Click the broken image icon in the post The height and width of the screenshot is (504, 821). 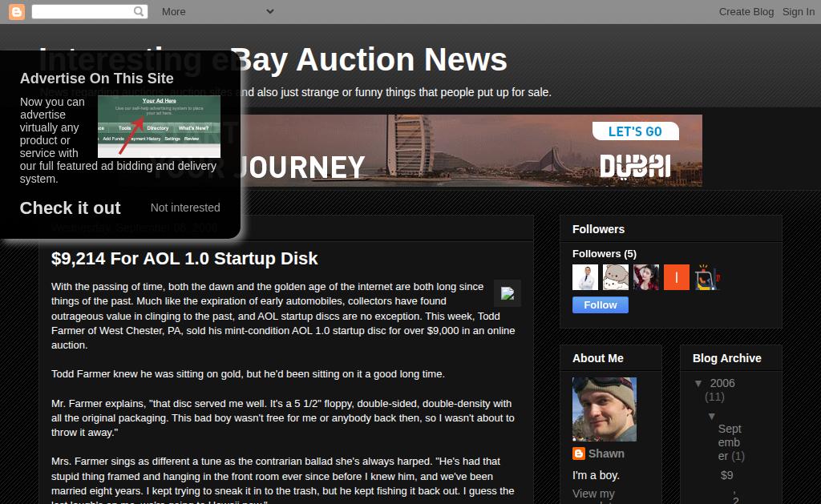[x=508, y=293]
